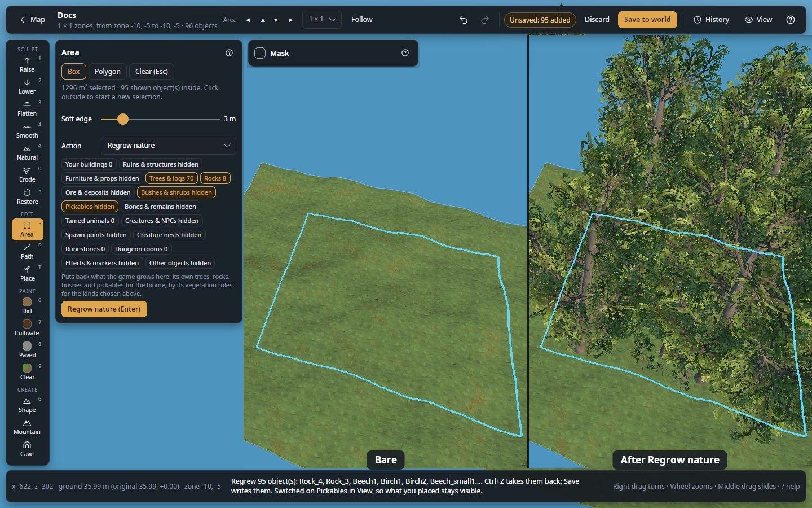
Task: Select the Restore tool
Action: tap(27, 196)
